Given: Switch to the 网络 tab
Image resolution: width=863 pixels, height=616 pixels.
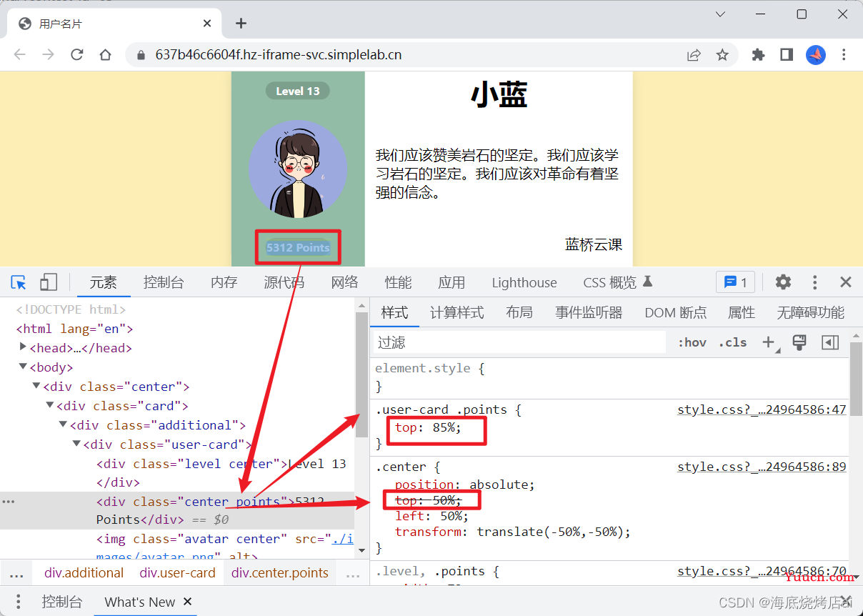Looking at the screenshot, I should 344,282.
